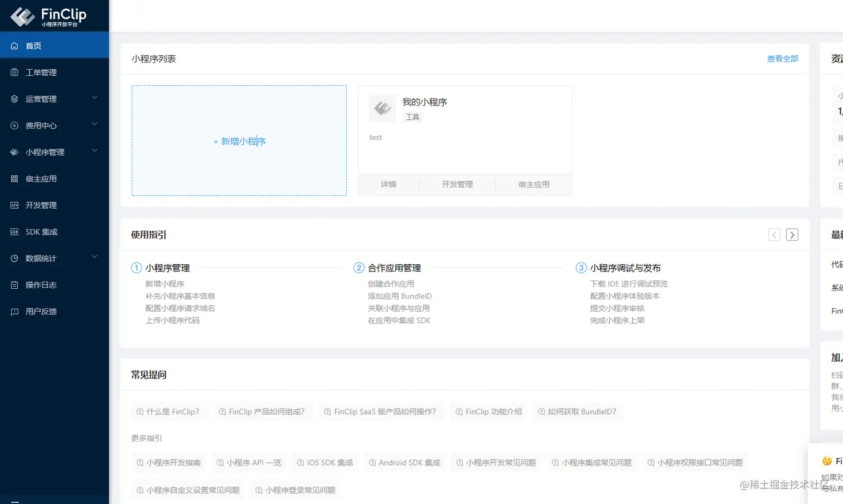Open 宿主应用 on 我的小程序 card
Viewport: 843px width, 504px height.
point(534,185)
